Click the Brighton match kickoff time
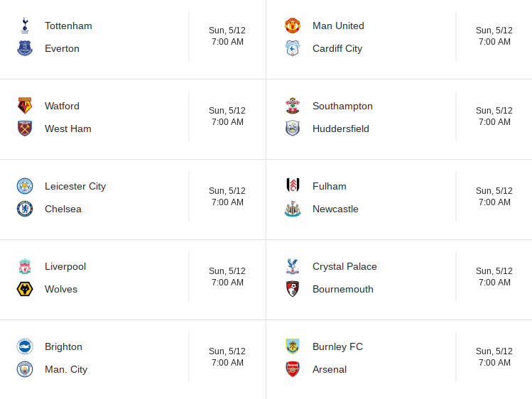This screenshot has height=399, width=532. 227,357
